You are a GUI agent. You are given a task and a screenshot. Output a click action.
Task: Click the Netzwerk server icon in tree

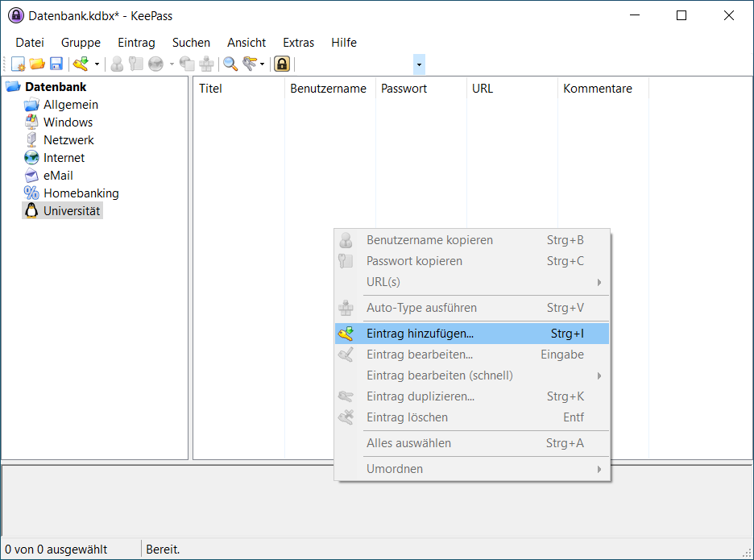[31, 140]
